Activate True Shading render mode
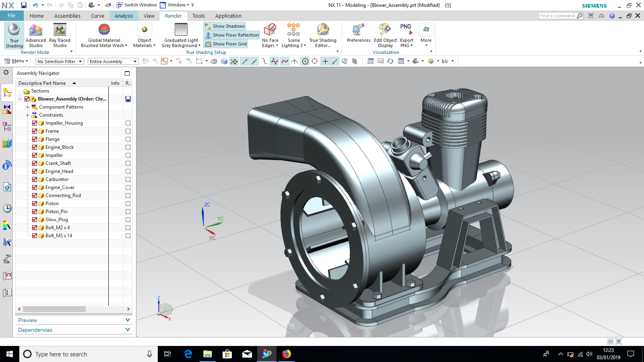 coord(14,35)
